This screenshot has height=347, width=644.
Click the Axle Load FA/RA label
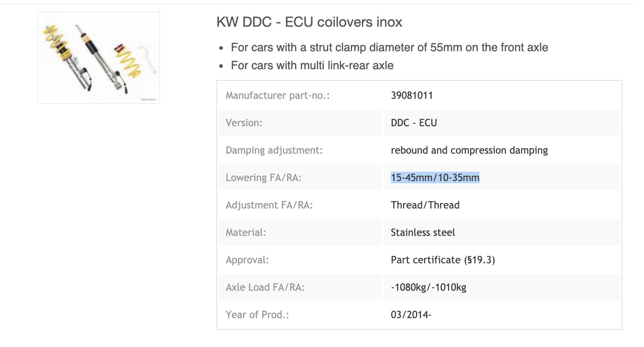pyautogui.click(x=265, y=287)
